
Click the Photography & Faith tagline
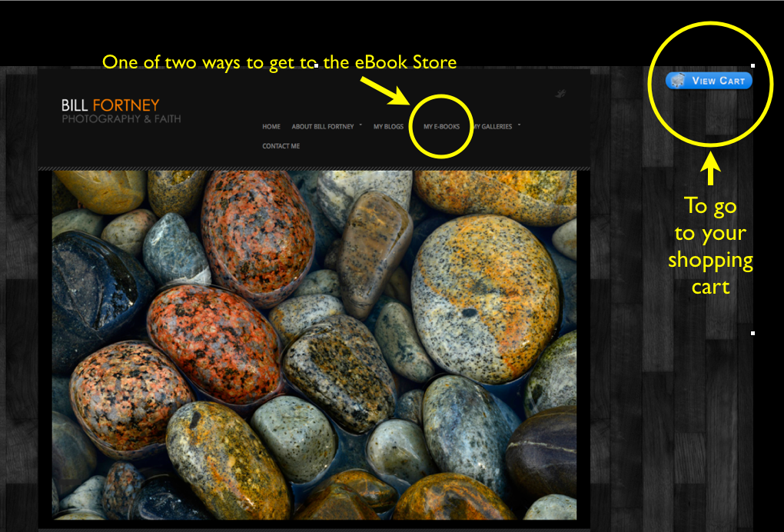[x=121, y=119]
